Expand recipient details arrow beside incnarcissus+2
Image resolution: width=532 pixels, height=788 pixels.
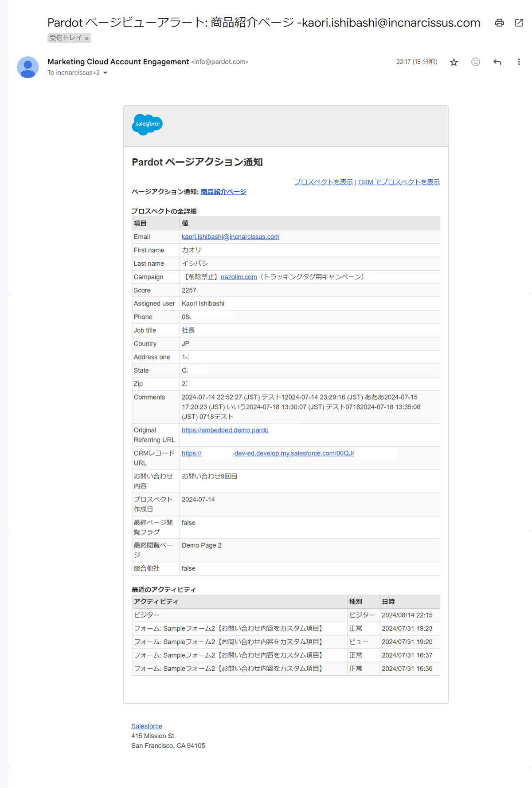coord(105,73)
